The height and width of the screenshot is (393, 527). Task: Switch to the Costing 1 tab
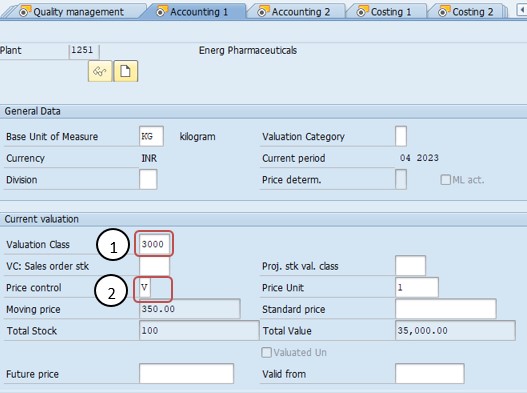click(387, 12)
